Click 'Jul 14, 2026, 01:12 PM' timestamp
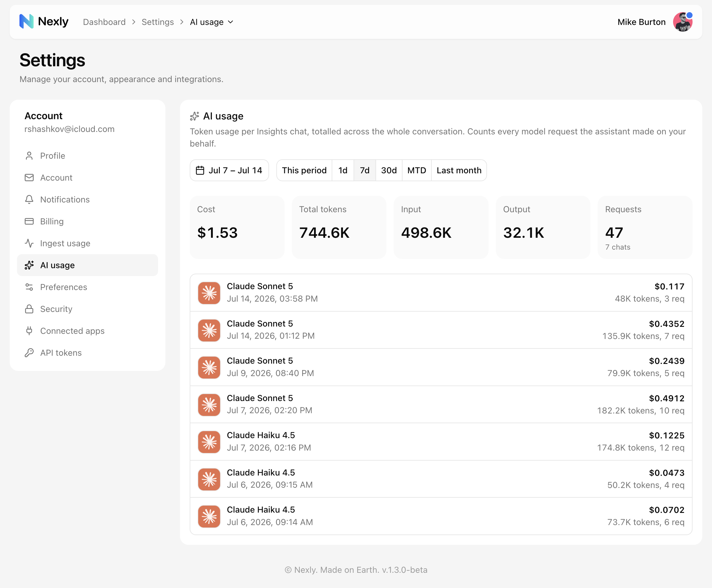 271,336
